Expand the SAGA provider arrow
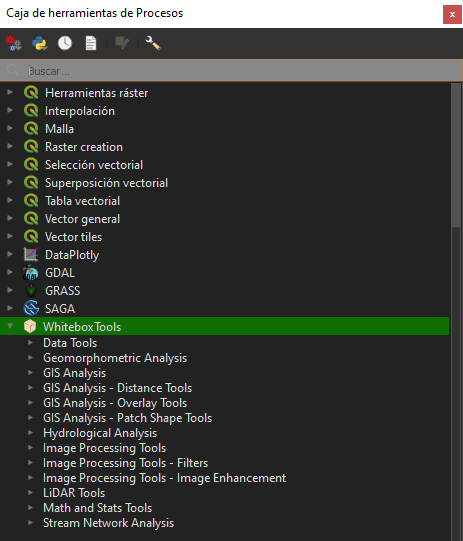The width and height of the screenshot is (463, 541). (10, 308)
